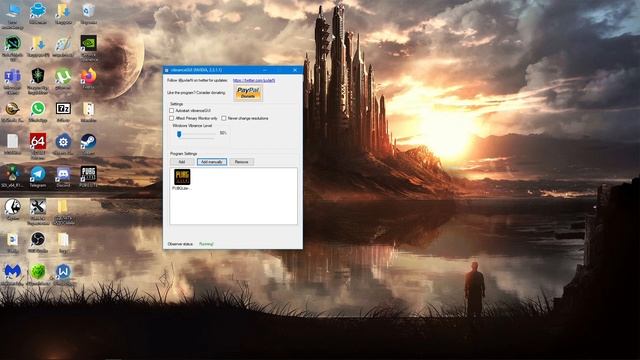Click the 50% vibrance level value
The width and height of the screenshot is (640, 360).
(223, 133)
